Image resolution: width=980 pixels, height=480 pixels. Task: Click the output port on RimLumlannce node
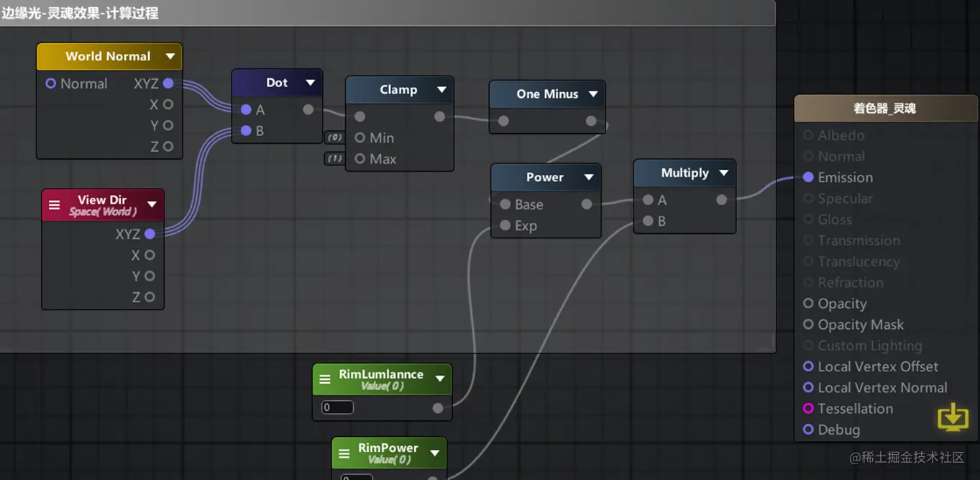point(437,408)
